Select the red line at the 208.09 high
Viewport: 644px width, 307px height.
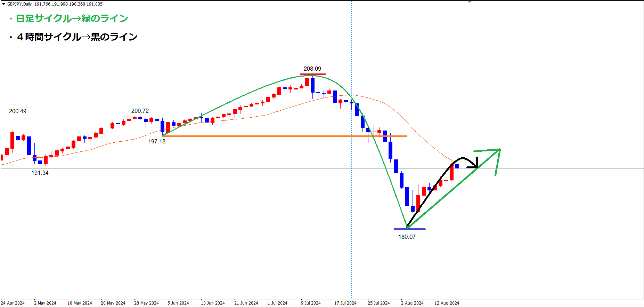(x=313, y=74)
